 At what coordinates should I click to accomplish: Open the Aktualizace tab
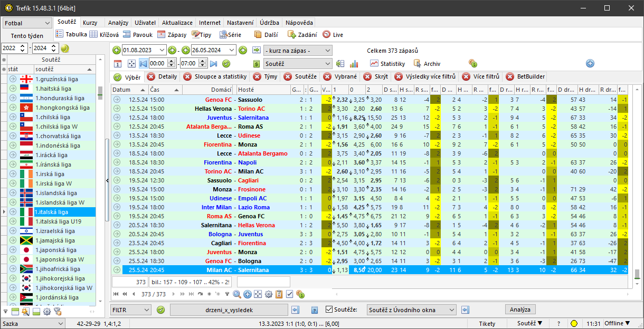[x=177, y=23]
